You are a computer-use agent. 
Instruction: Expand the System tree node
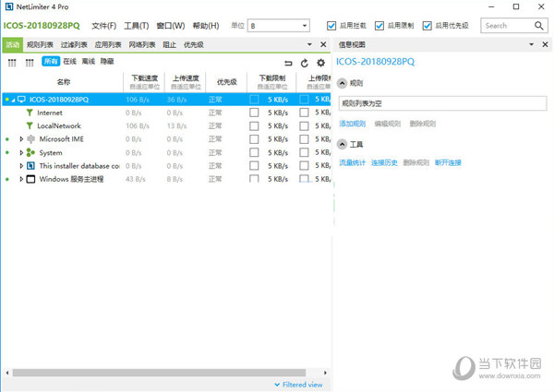point(21,152)
